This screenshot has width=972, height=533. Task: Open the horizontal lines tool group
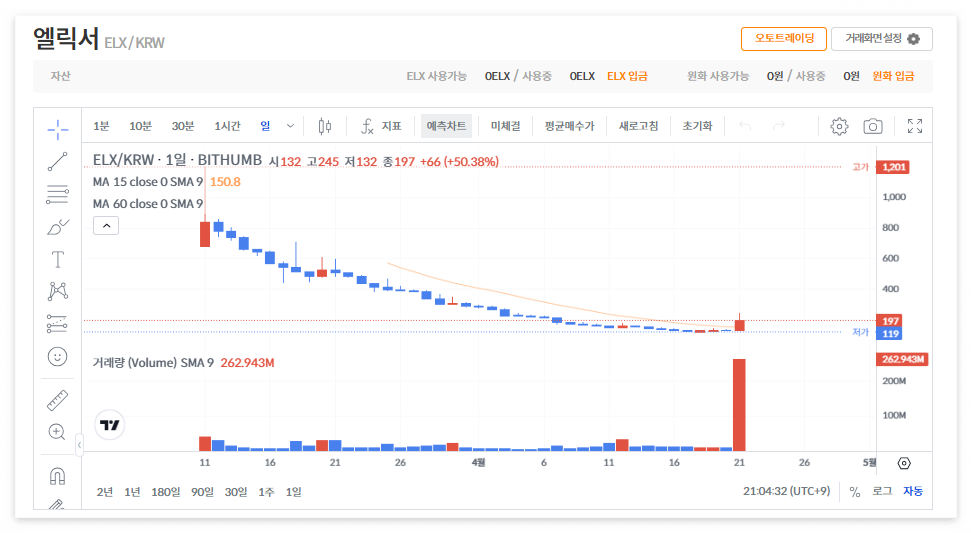[58, 195]
